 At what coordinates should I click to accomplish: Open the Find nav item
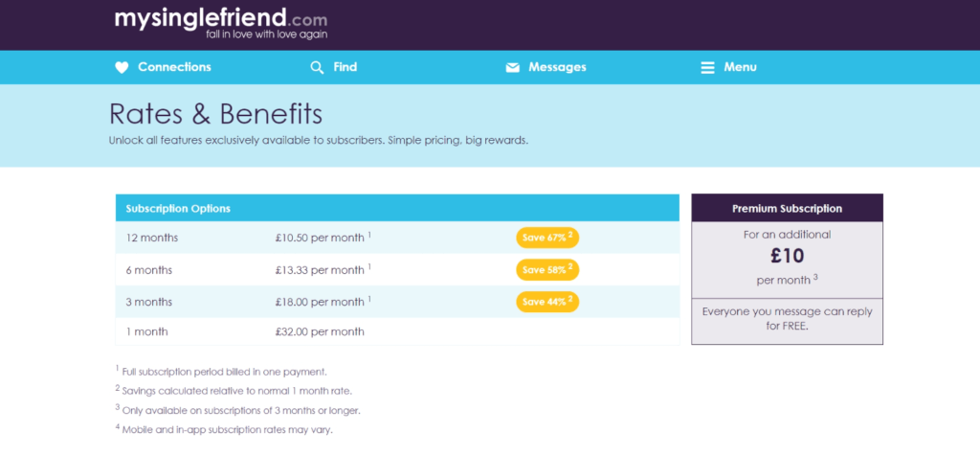point(345,67)
